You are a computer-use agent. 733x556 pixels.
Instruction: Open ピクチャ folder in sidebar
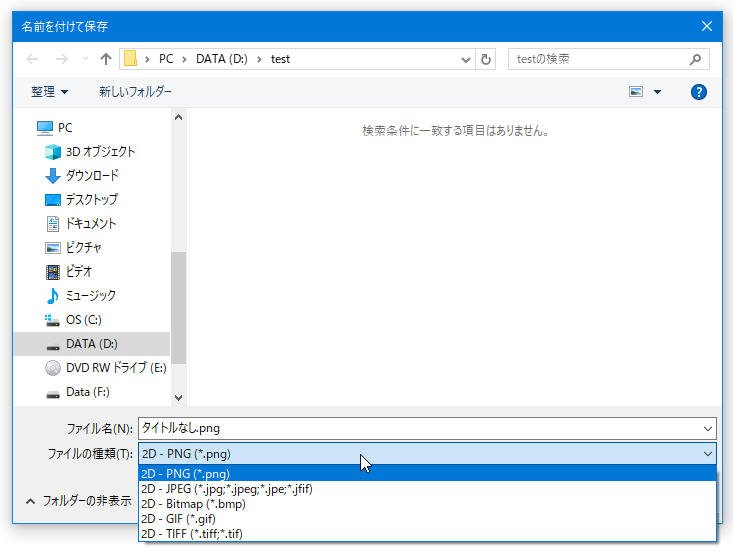click(73, 247)
